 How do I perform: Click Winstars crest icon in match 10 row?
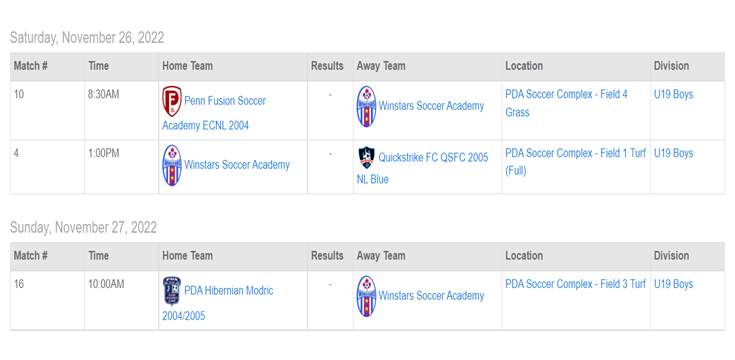[x=366, y=106]
